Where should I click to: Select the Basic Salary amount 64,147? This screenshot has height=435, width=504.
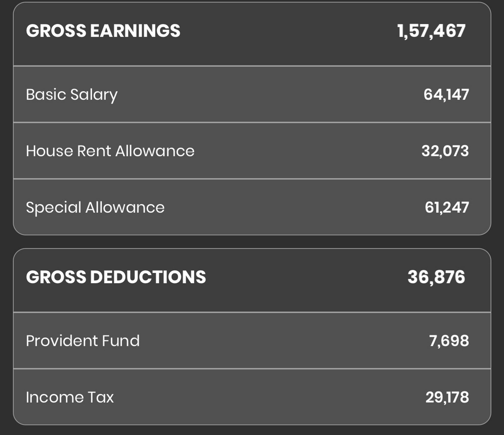point(446,95)
